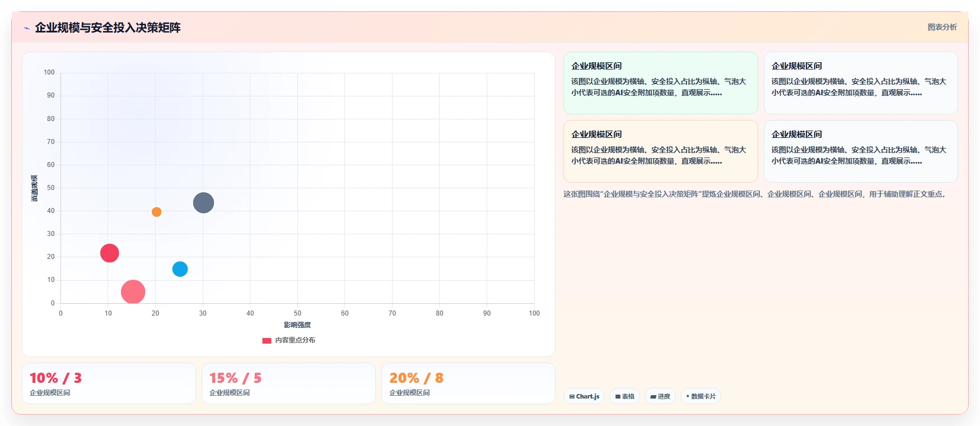Open the 20% / 8 stat card

[468, 383]
